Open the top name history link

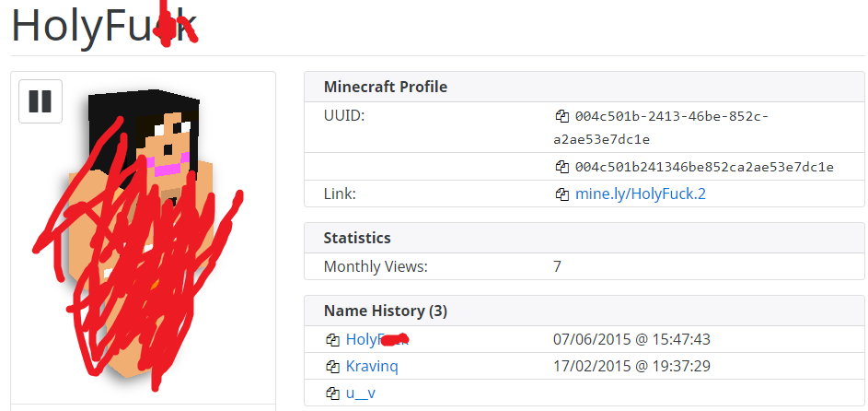(377, 339)
